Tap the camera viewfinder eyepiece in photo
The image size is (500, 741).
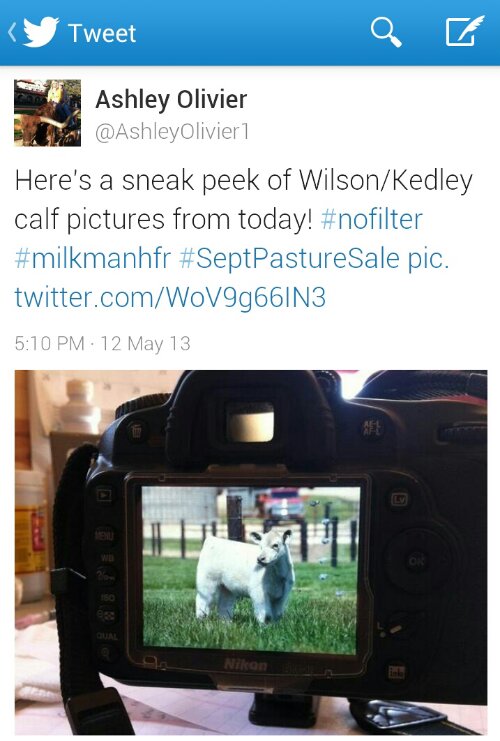point(250,422)
